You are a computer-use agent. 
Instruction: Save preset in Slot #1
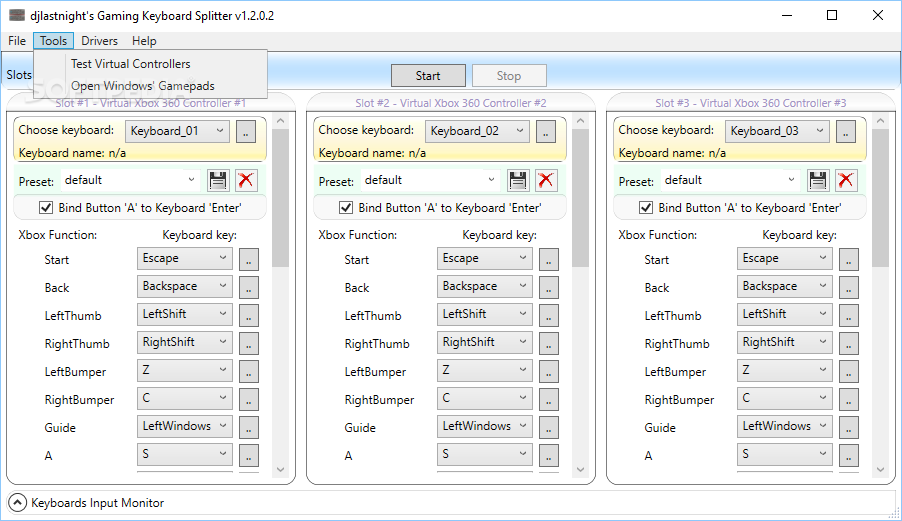point(218,180)
